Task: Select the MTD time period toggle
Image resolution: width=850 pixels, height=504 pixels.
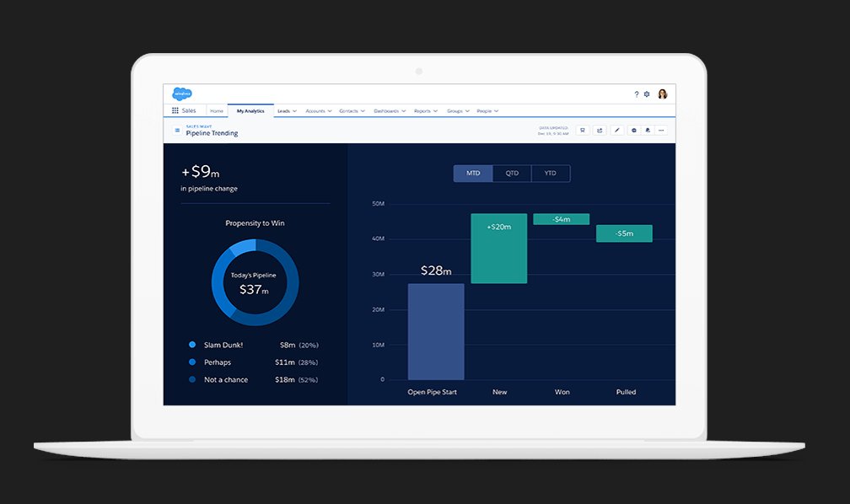Action: (473, 173)
